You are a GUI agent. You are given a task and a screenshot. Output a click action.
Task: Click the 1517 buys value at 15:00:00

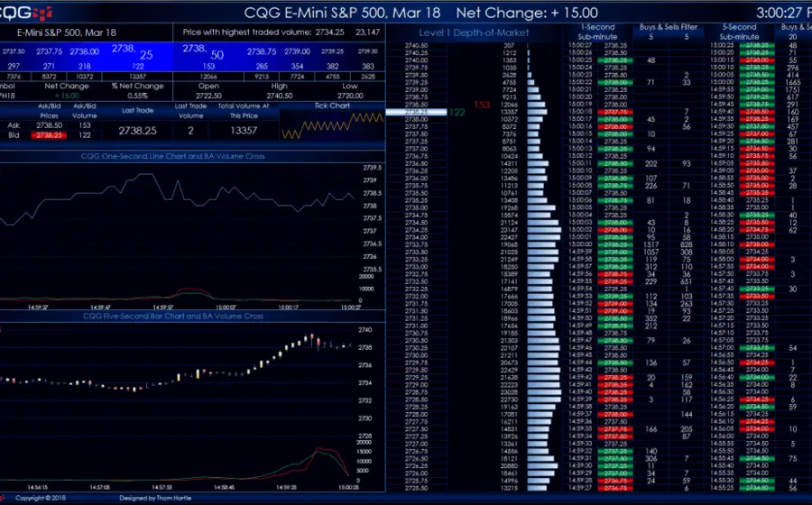click(651, 244)
